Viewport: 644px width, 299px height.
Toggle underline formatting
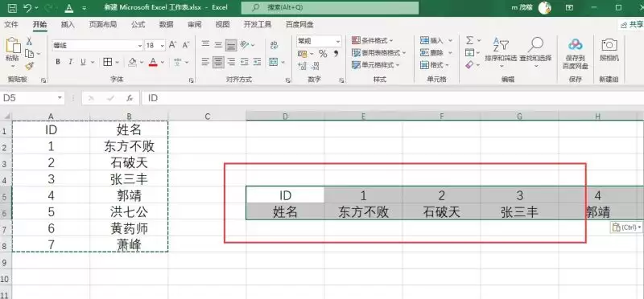pos(83,62)
